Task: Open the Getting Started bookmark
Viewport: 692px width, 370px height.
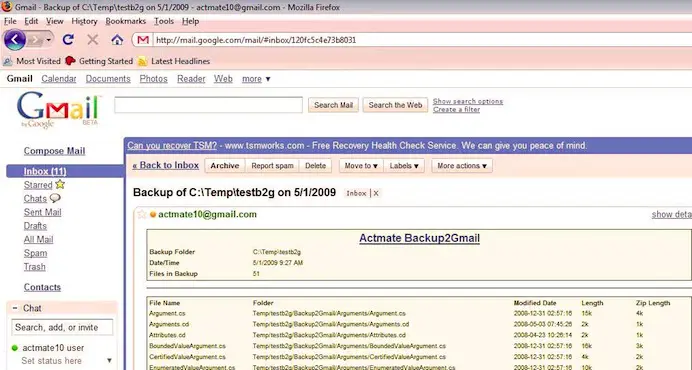Action: [99, 61]
